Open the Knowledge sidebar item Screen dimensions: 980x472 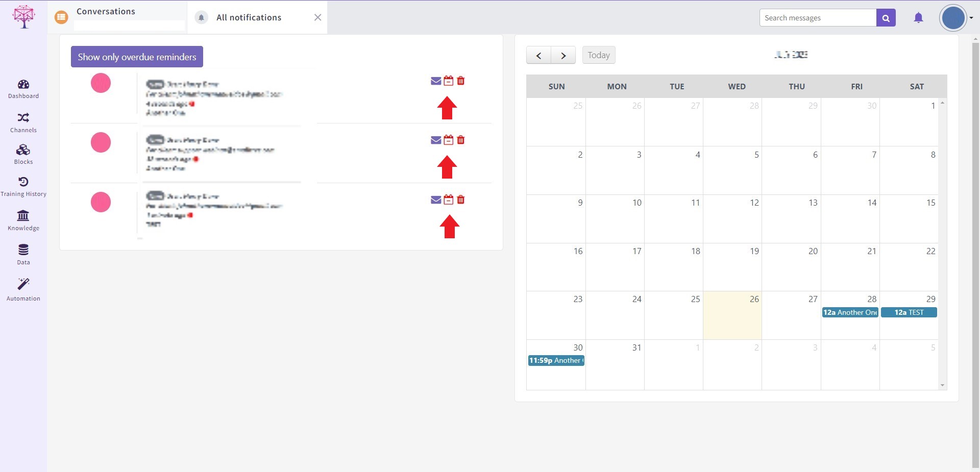point(23,220)
